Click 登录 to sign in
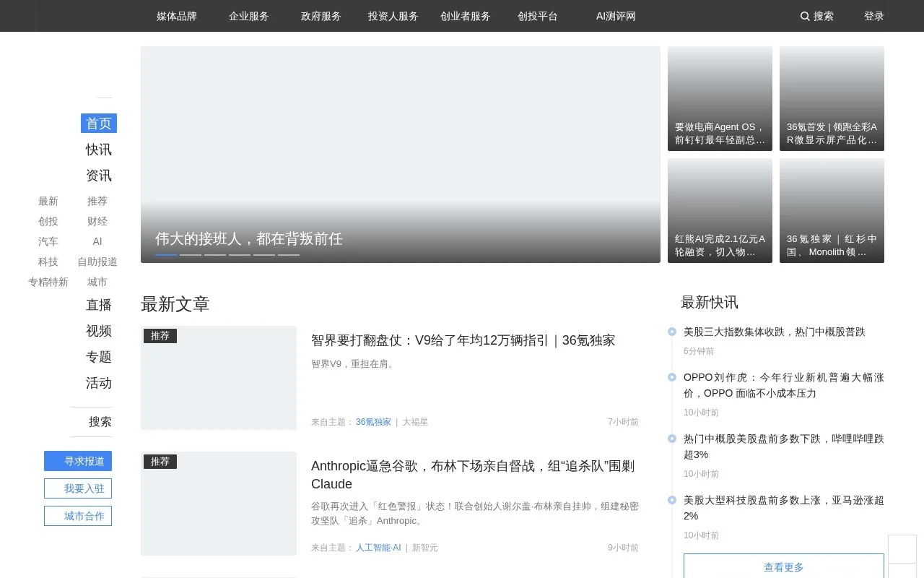The width and height of the screenshot is (924, 578). 873,16
